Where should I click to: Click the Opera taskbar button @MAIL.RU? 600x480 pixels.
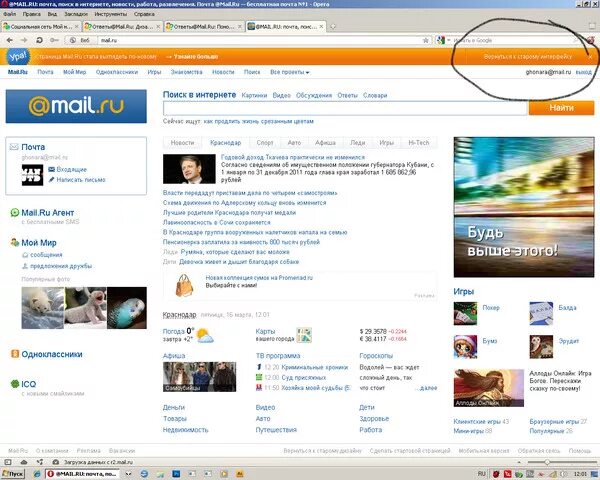click(84, 474)
